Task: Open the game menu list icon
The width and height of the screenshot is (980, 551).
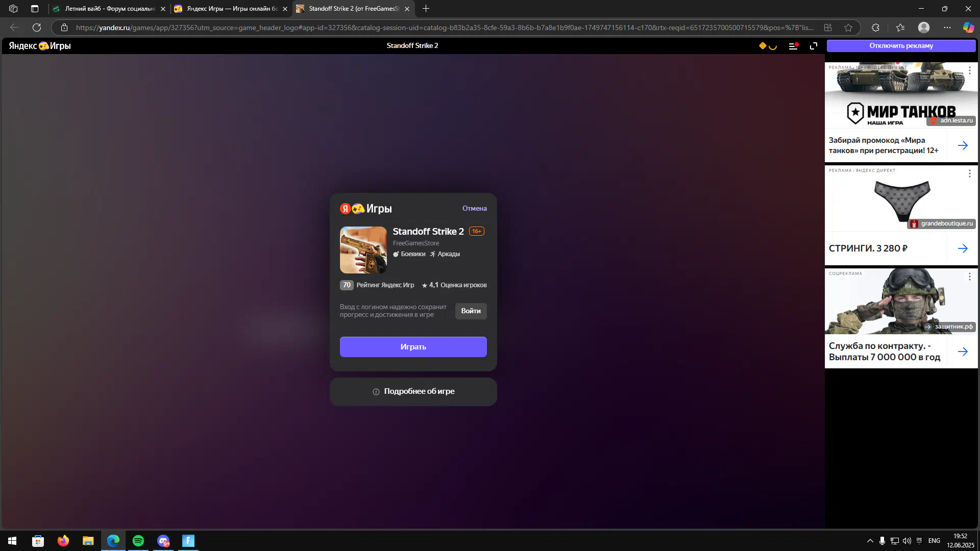Action: tap(793, 46)
